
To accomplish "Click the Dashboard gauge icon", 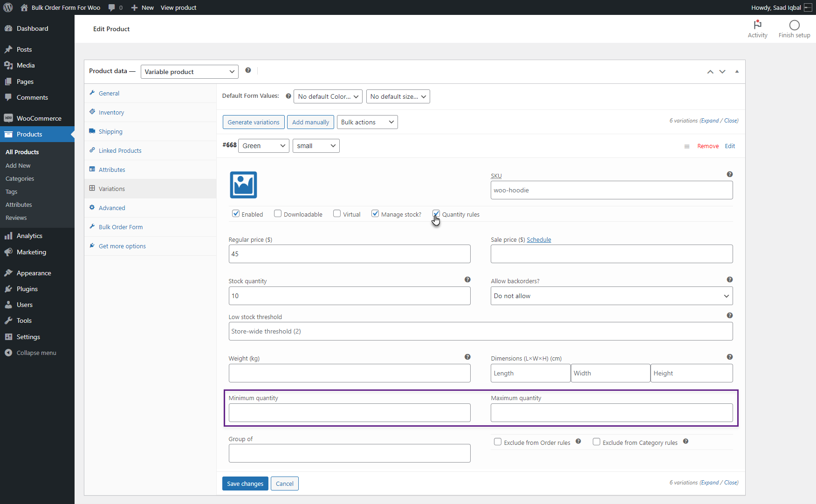I will tap(8, 28).
